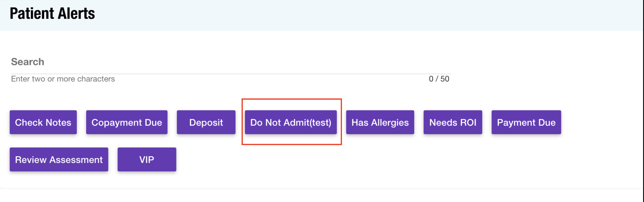
Task: Click the Check Notes alert button
Action: [43, 122]
